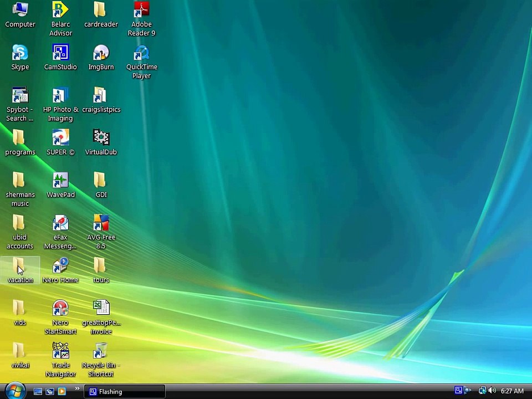Select the Nero StartSmart shortcut

tap(60, 317)
